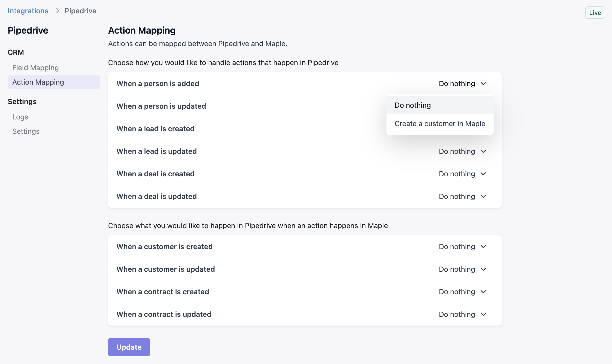The image size is (612, 364).
Task: Click chevron for 'customer is updated'
Action: pos(483,269)
